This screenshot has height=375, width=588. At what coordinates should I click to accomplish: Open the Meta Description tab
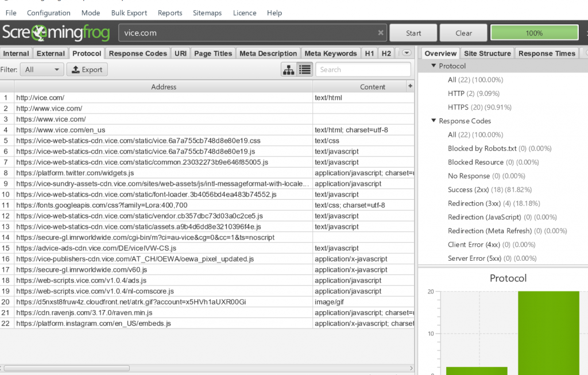tap(268, 53)
